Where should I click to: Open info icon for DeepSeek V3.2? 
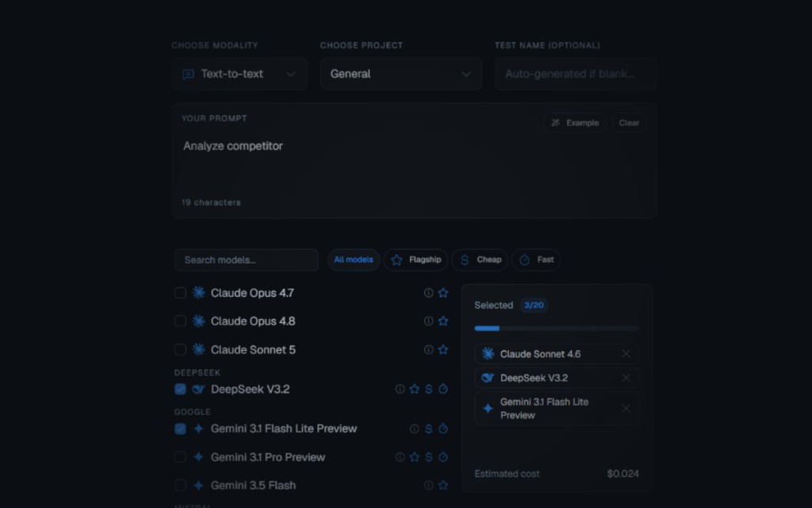[400, 389]
